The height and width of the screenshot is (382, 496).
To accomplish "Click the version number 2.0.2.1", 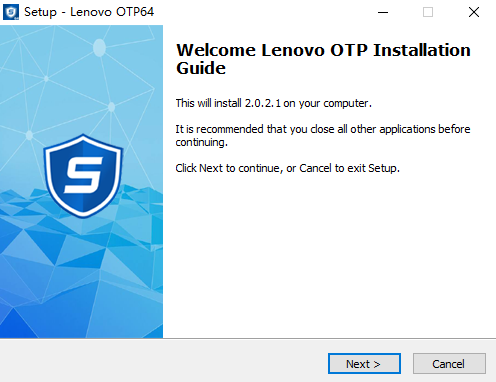I will pyautogui.click(x=263, y=103).
